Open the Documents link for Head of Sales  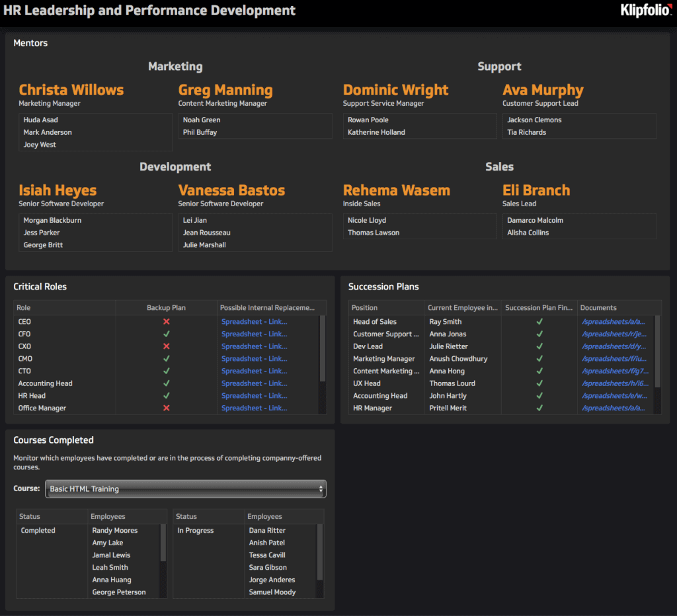614,321
